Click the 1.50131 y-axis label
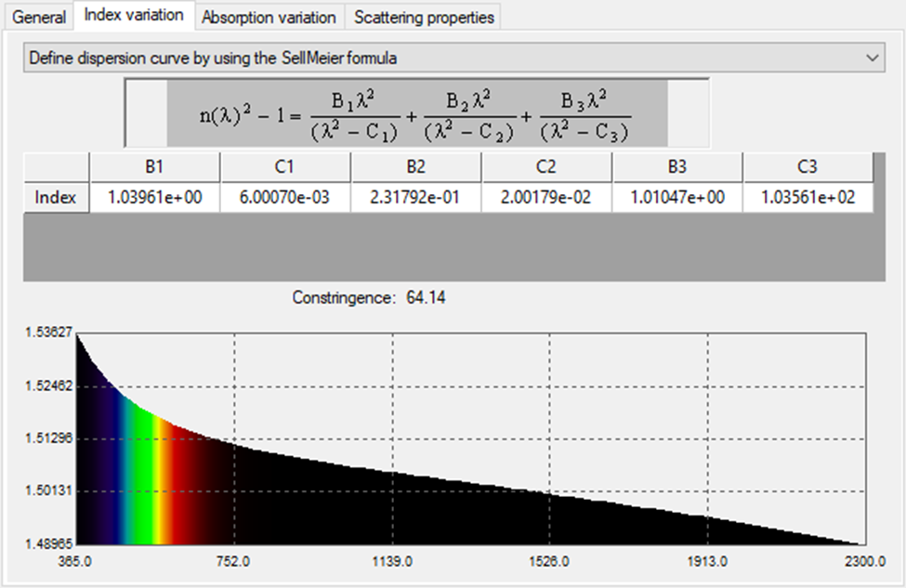 coord(48,491)
